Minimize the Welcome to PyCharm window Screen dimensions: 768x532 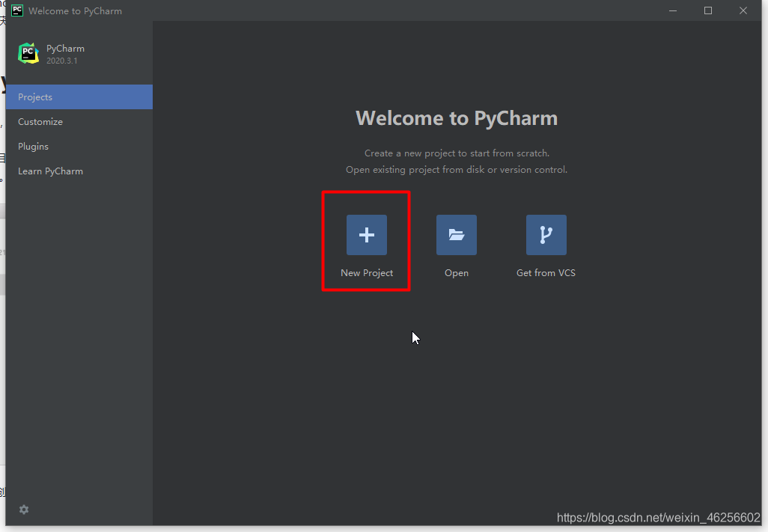point(673,10)
